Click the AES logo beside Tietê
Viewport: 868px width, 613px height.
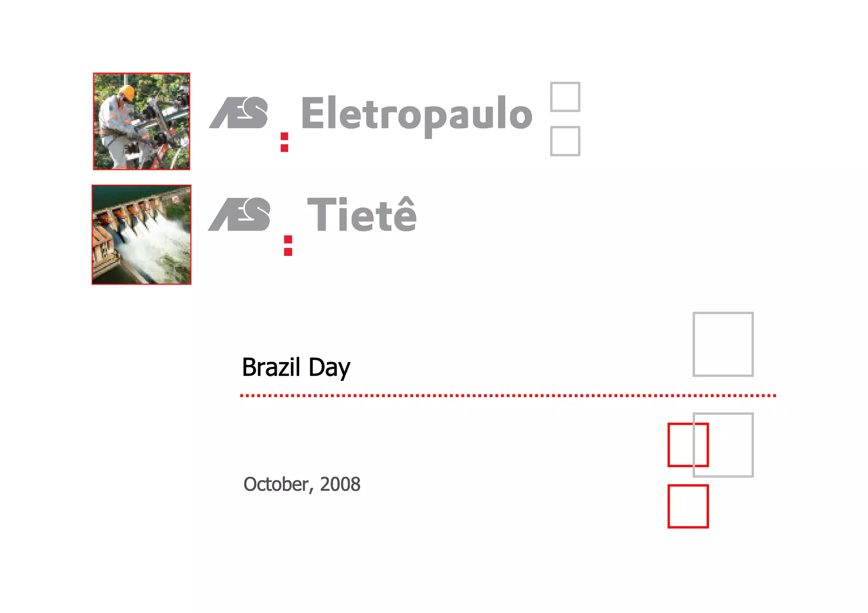[239, 214]
